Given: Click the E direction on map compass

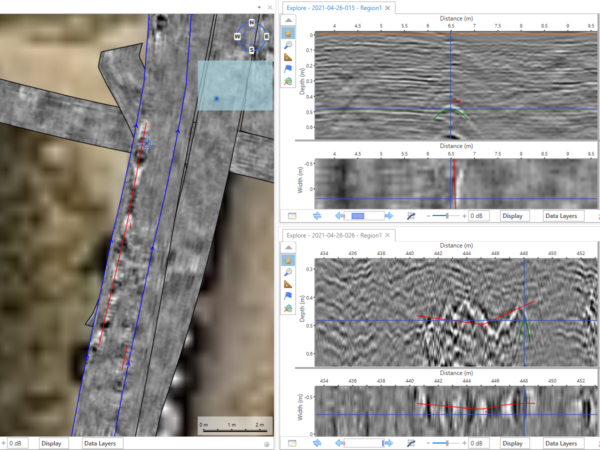Looking at the screenshot, I should click(266, 36).
